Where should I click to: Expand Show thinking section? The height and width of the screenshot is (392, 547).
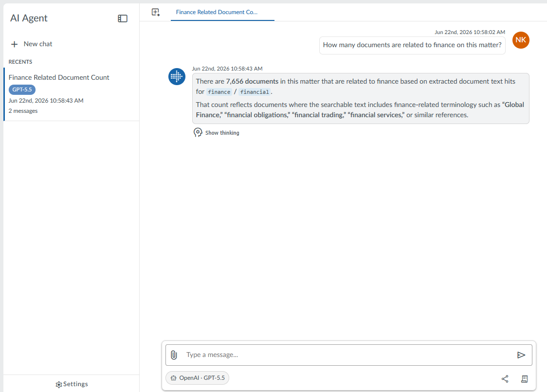(217, 132)
